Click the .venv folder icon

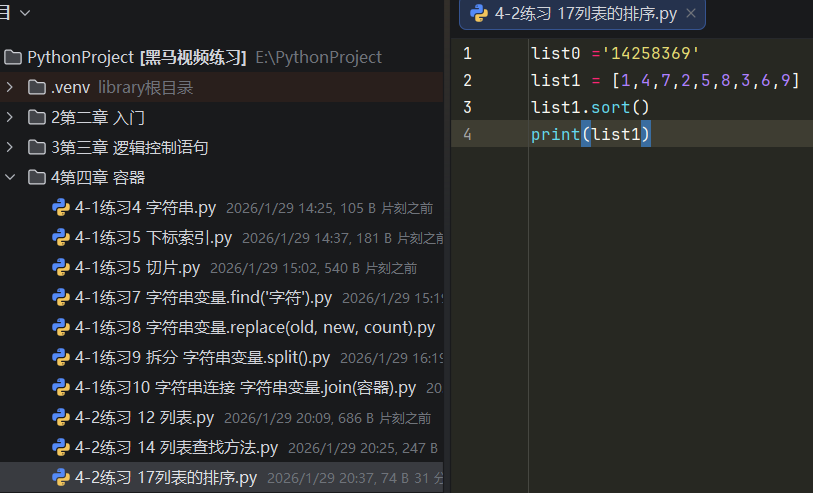point(36,87)
